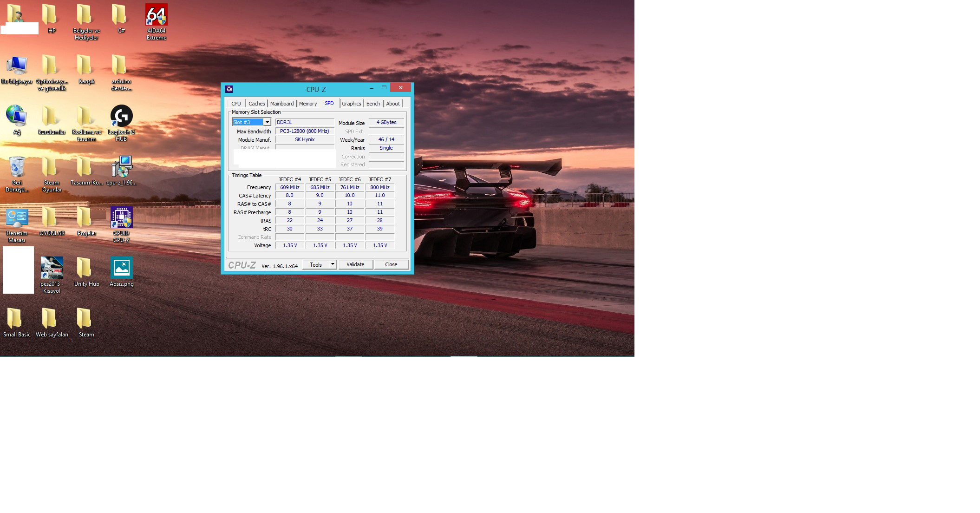
Task: Switch to the Memory tab
Action: tap(307, 104)
